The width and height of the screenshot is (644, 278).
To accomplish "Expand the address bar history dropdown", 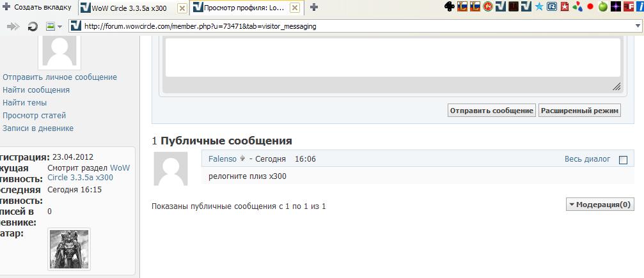I will (x=638, y=26).
